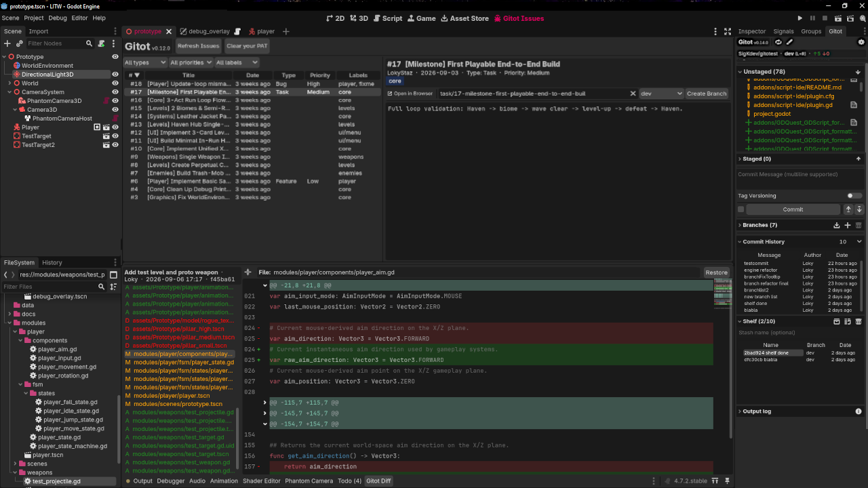The height and width of the screenshot is (488, 868).
Task: Add a new node with the plus icon
Action: click(7, 43)
